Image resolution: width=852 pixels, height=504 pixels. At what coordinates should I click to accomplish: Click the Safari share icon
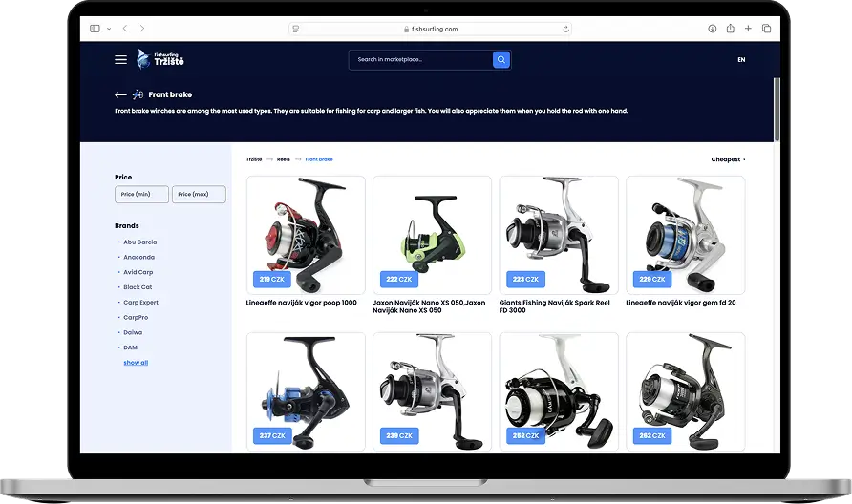731,29
